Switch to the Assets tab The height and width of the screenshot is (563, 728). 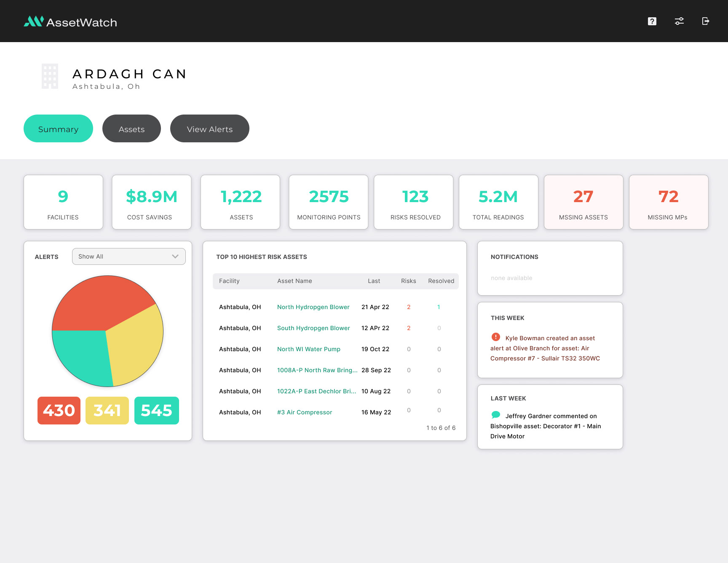click(131, 128)
